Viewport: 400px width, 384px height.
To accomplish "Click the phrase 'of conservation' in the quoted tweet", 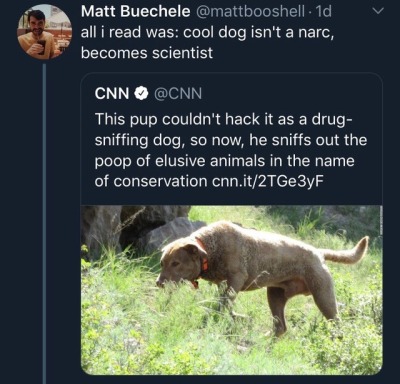I will tap(151, 181).
